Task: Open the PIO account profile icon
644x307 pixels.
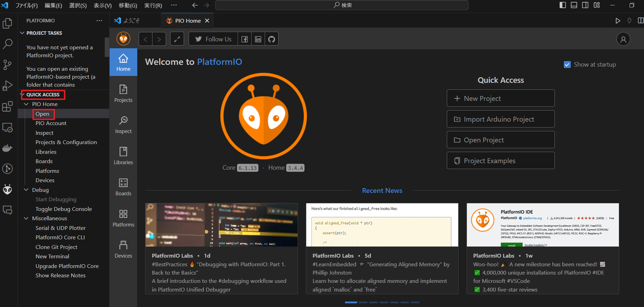Action: pyautogui.click(x=623, y=39)
